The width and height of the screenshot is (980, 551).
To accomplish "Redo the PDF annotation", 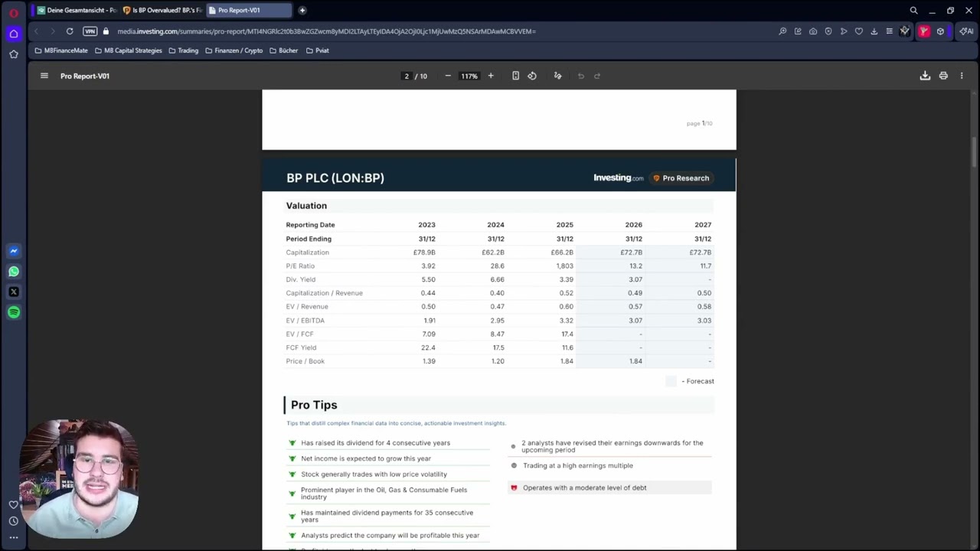I will point(597,76).
